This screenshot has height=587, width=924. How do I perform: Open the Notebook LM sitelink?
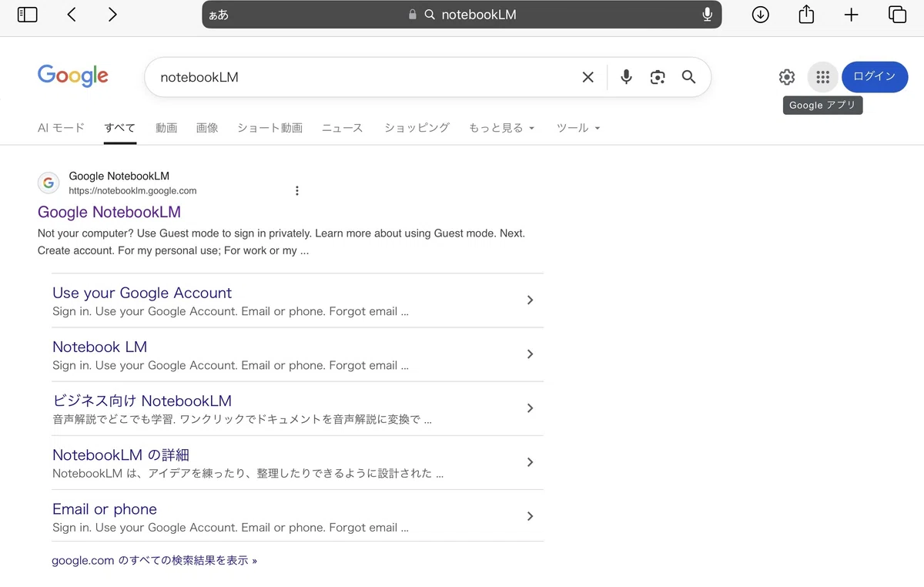pos(99,347)
